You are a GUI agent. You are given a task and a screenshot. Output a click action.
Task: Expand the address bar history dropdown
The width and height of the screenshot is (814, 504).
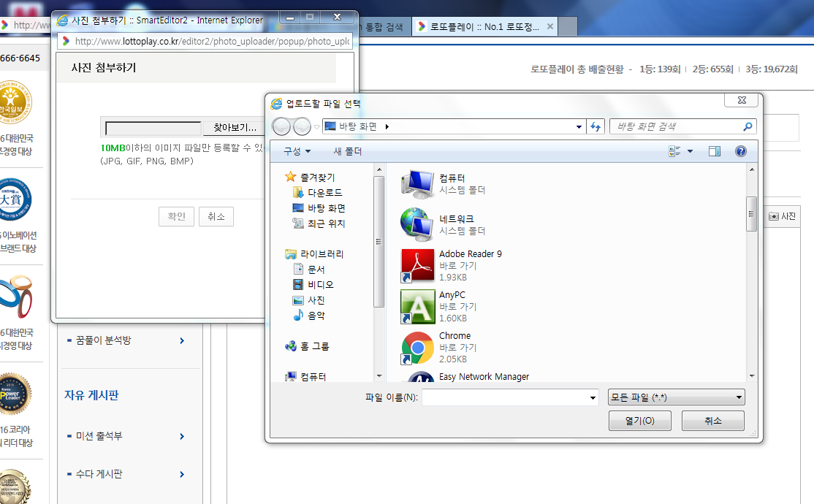579,126
